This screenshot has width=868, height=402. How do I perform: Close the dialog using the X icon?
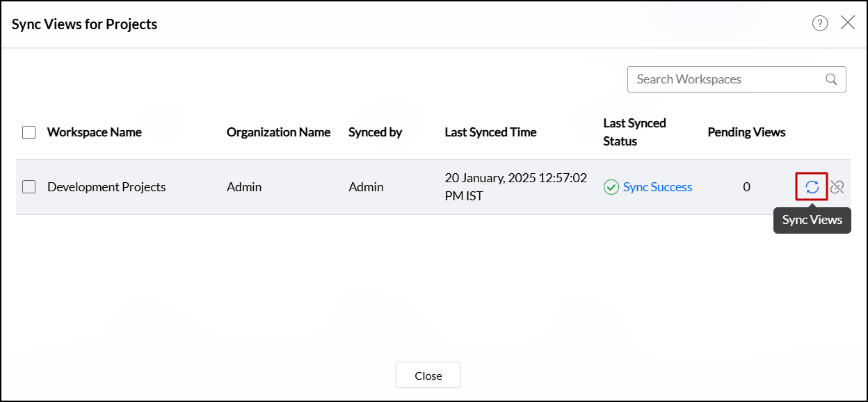pos(848,23)
